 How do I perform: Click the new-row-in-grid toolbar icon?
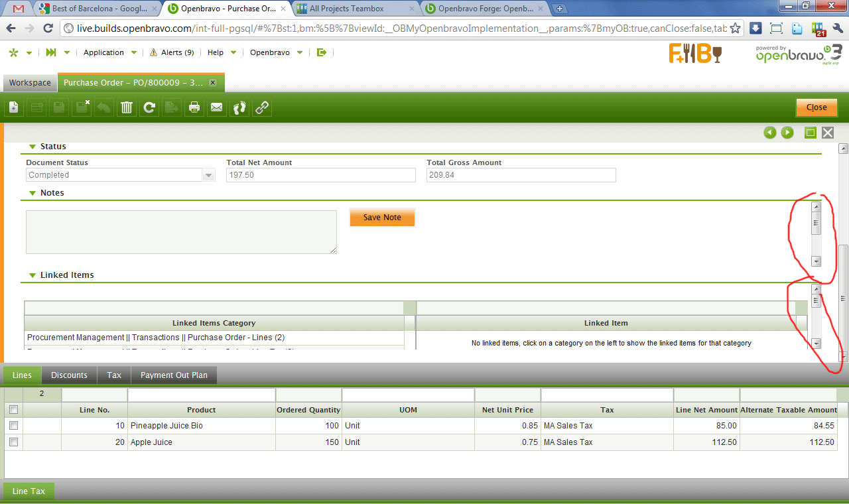(36, 107)
